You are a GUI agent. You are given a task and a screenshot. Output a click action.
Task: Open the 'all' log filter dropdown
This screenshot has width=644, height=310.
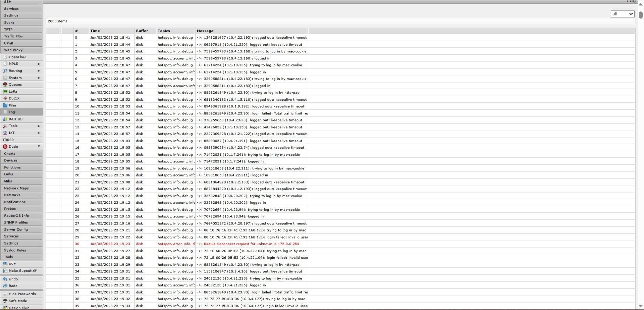point(622,14)
